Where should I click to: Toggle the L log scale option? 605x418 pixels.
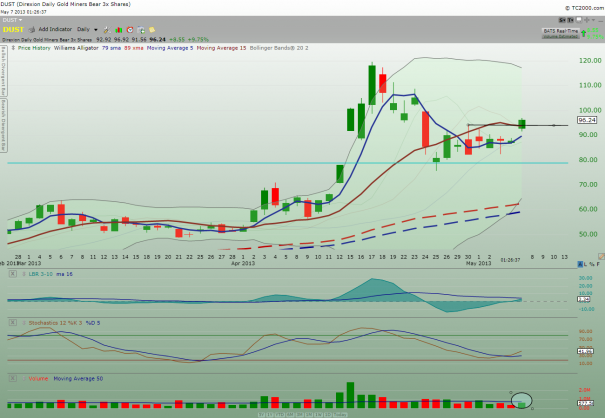[x=586, y=264]
